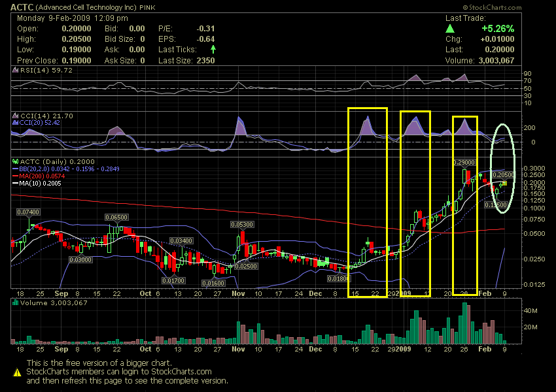Click the green ACTC (Daily) candlestick icon
556x392 pixels.
tap(15, 161)
